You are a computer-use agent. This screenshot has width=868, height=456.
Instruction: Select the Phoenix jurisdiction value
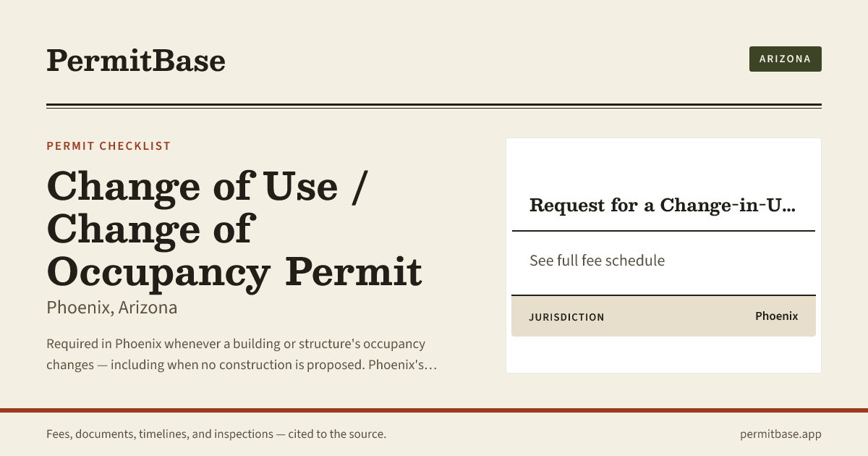click(x=776, y=316)
